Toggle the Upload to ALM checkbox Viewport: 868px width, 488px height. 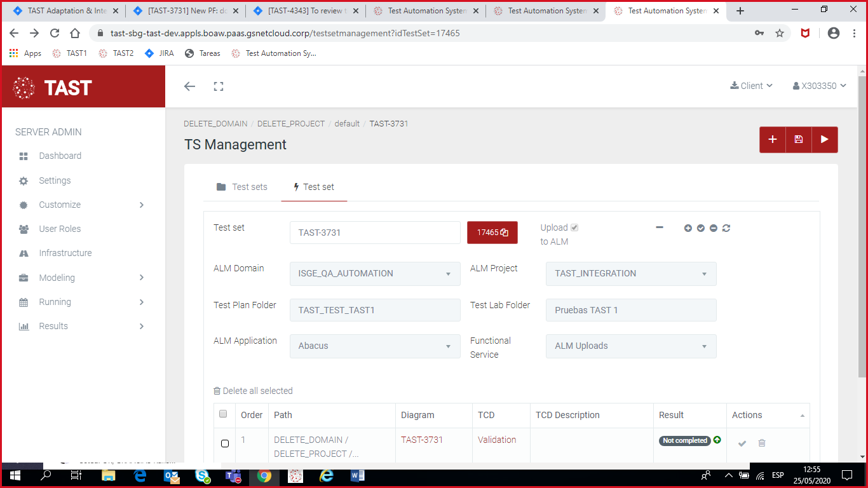pyautogui.click(x=574, y=227)
